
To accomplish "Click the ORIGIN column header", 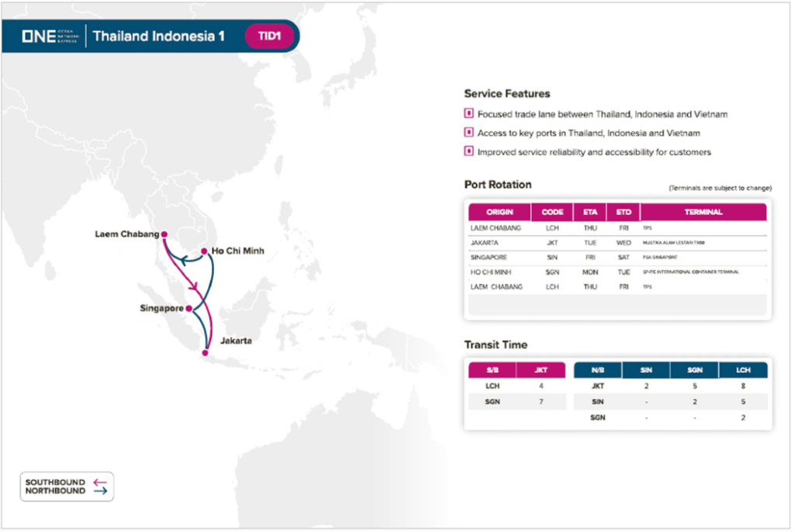I will pos(499,212).
